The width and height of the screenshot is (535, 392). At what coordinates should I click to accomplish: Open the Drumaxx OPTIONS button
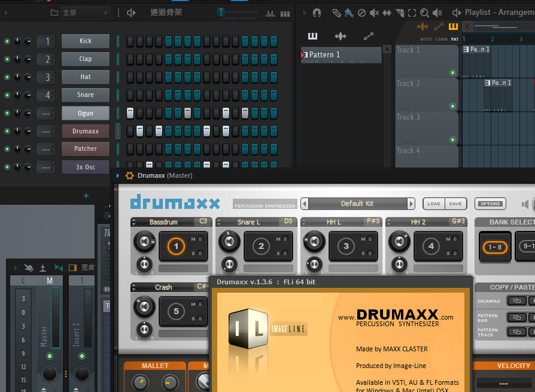click(490, 203)
